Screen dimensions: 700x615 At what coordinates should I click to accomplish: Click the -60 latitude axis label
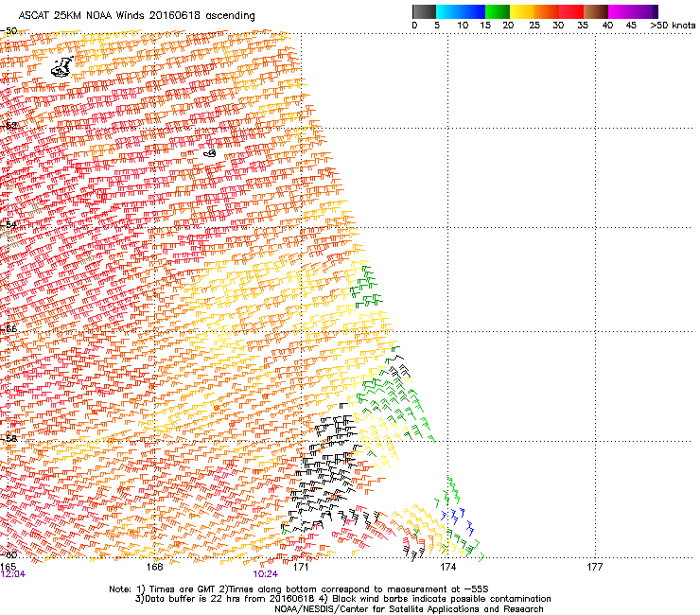(x=9, y=554)
